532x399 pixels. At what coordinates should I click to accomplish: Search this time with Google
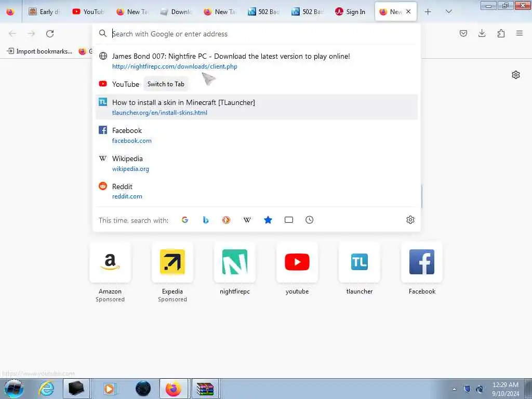click(184, 220)
